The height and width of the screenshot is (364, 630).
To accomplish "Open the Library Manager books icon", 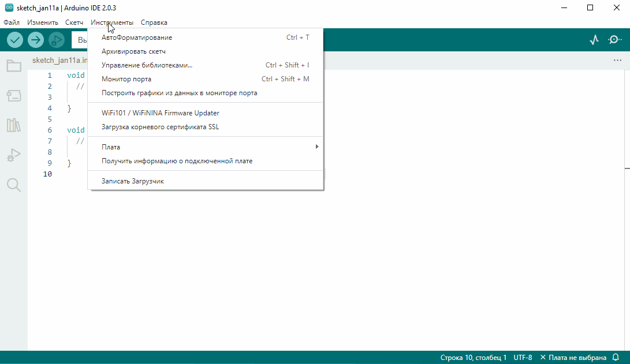I will [14, 125].
